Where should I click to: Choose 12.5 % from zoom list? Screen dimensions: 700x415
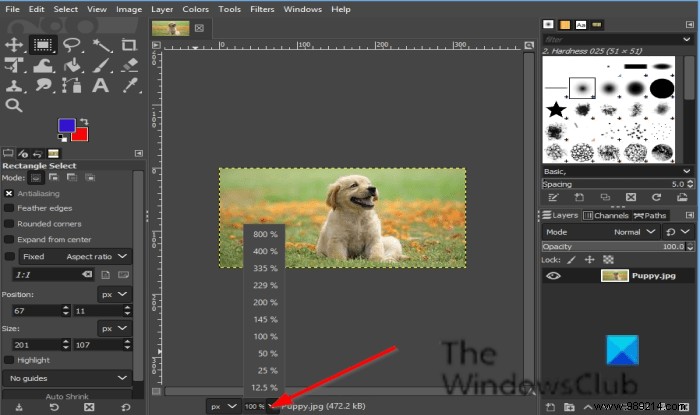pyautogui.click(x=265, y=387)
